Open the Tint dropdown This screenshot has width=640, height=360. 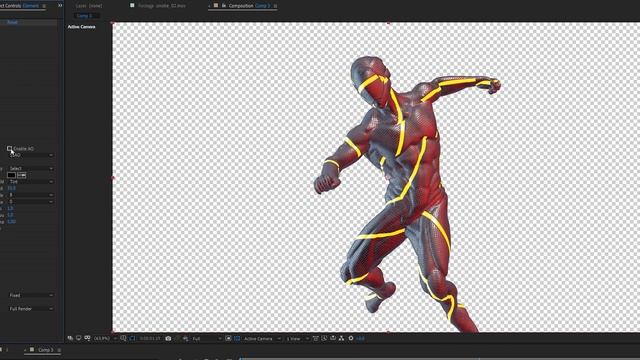(x=31, y=182)
